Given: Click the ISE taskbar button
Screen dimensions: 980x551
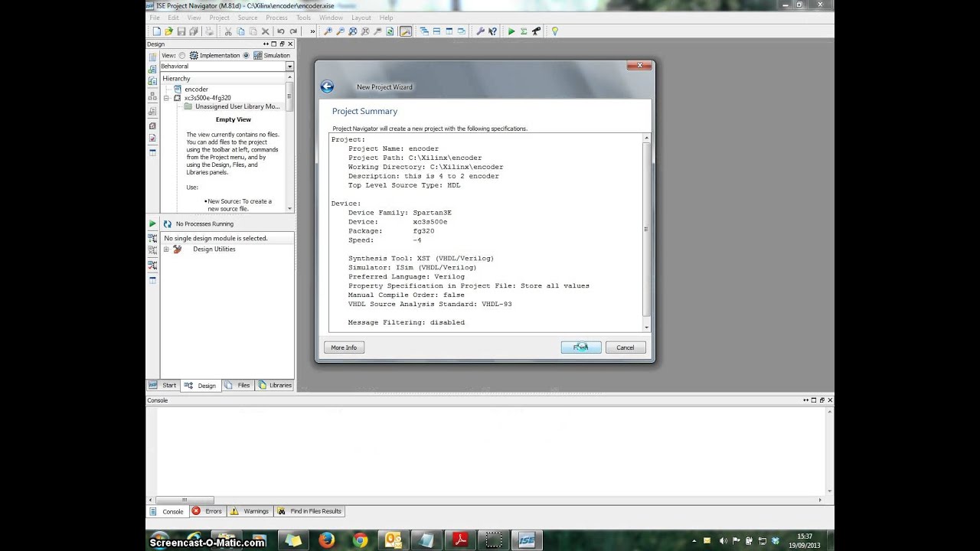Looking at the screenshot, I should point(526,540).
